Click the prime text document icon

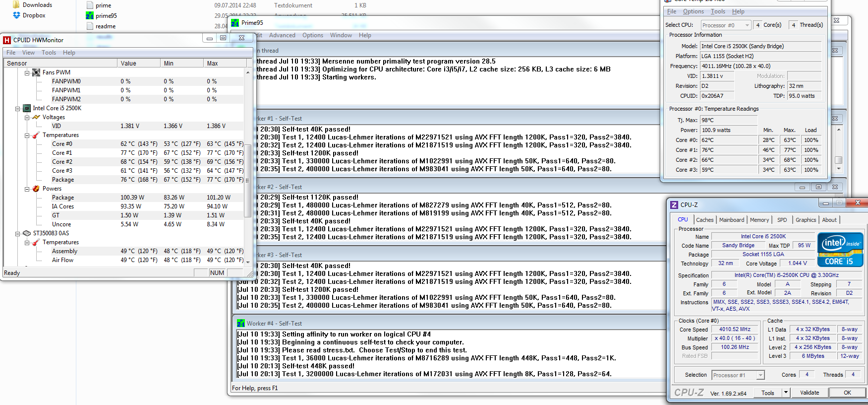[90, 5]
